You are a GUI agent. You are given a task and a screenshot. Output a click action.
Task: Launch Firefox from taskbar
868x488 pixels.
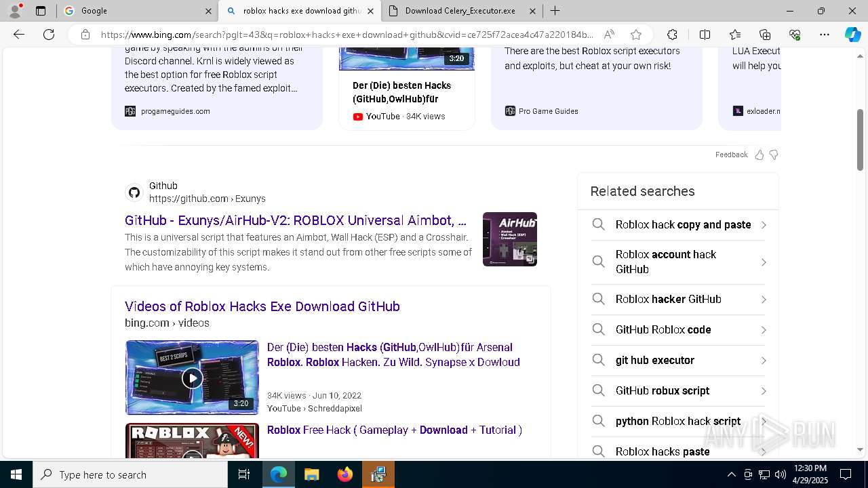(345, 474)
